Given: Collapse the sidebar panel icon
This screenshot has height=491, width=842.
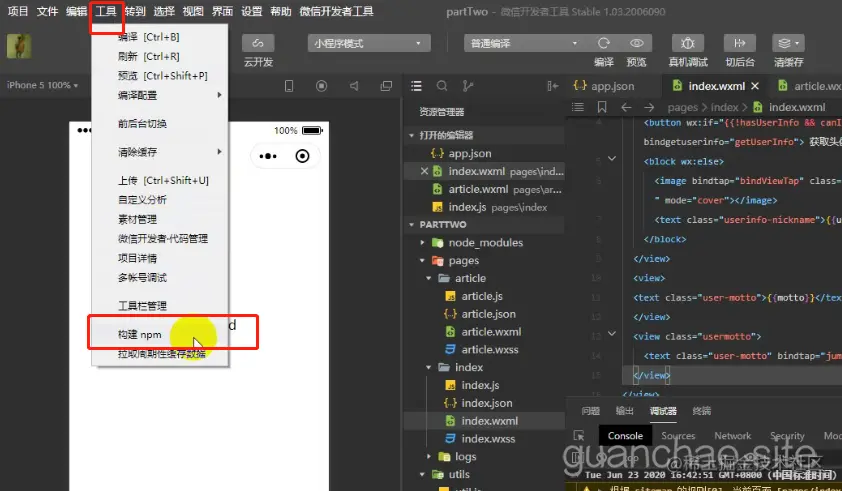Looking at the screenshot, I should (553, 86).
